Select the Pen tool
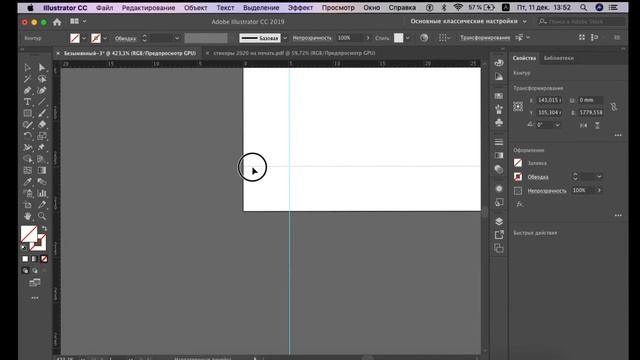Image resolution: width=640 pixels, height=360 pixels. point(27,90)
